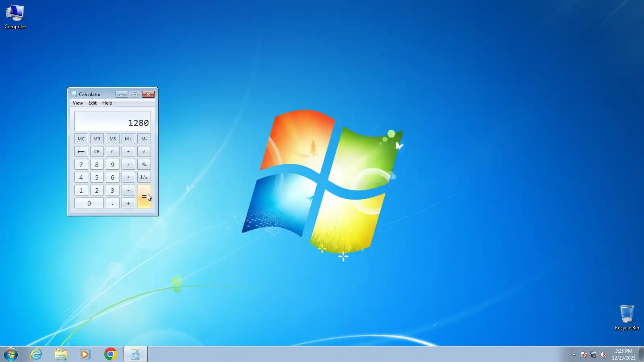
Task: Close the Calculator window
Action: (149, 95)
